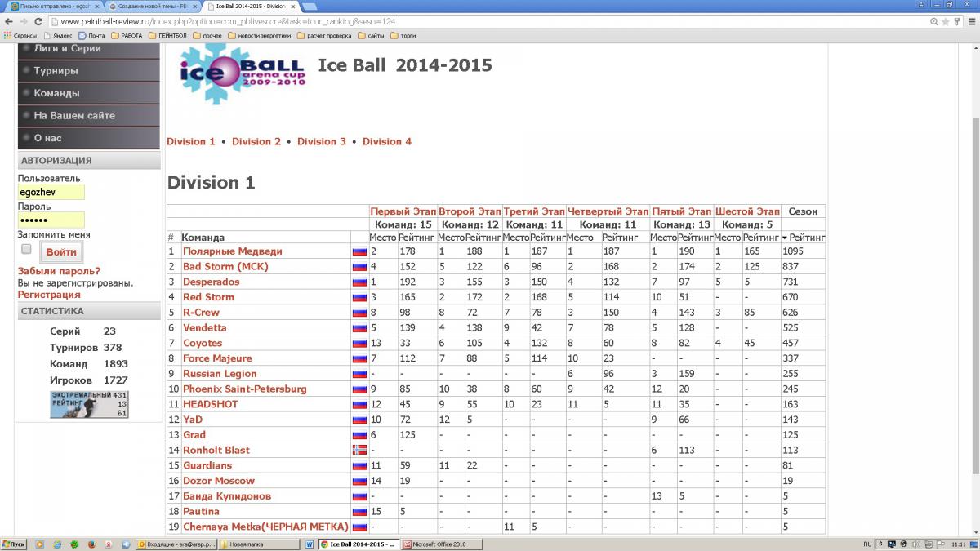980x551 pixels.
Task: Open the О нас menu item
Action: click(x=88, y=138)
